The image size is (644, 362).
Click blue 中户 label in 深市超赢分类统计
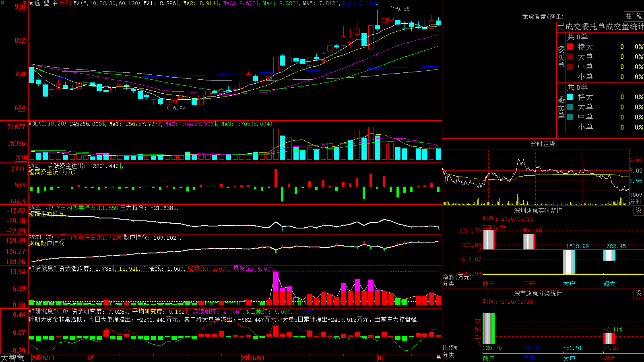[x=529, y=358]
